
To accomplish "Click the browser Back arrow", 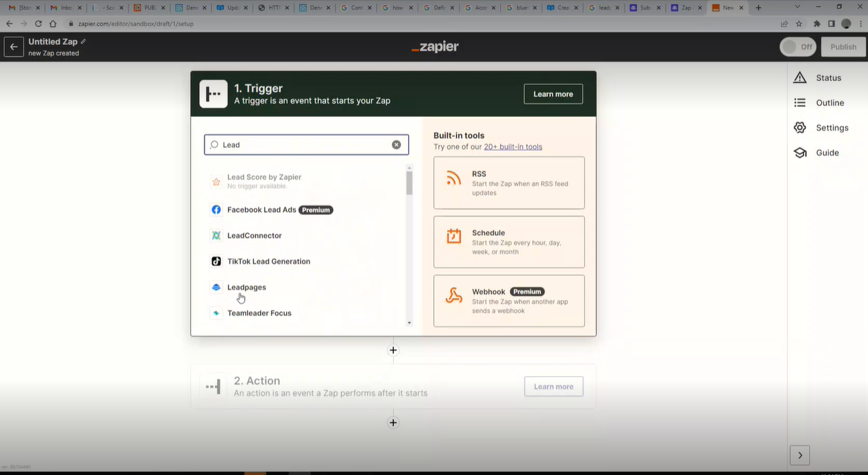I will coord(9,24).
